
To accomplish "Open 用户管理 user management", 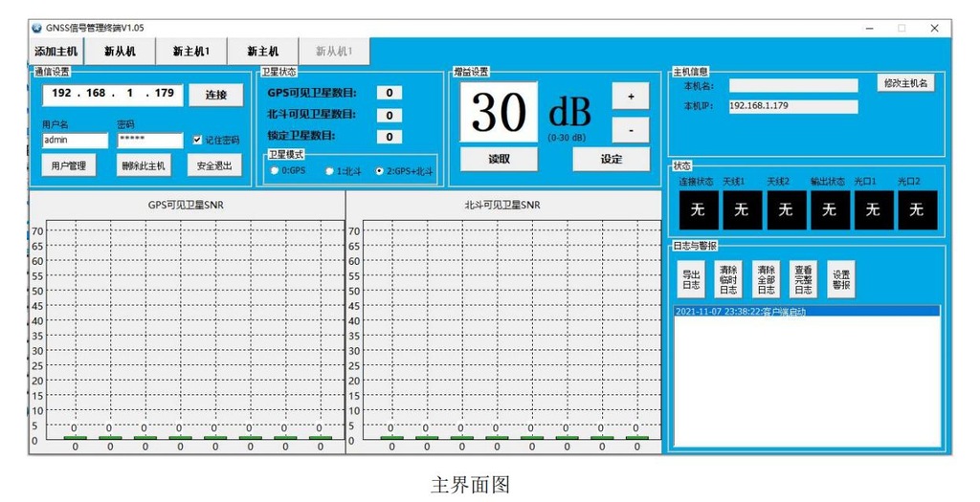I will [68, 165].
